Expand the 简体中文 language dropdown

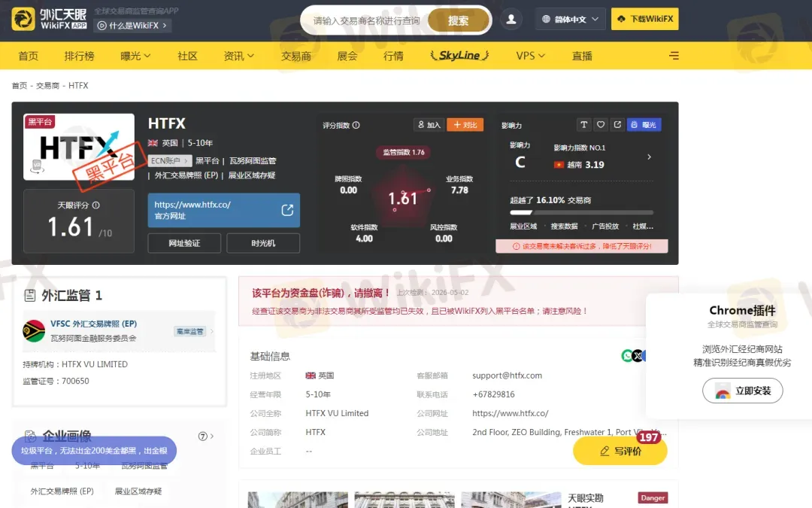point(570,19)
